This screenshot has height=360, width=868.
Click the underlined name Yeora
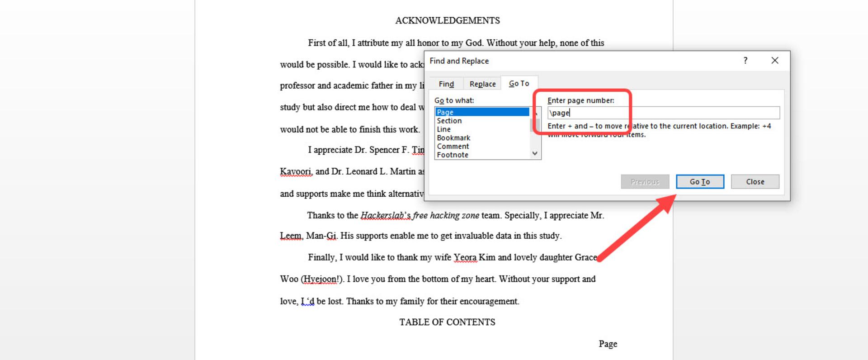[465, 257]
